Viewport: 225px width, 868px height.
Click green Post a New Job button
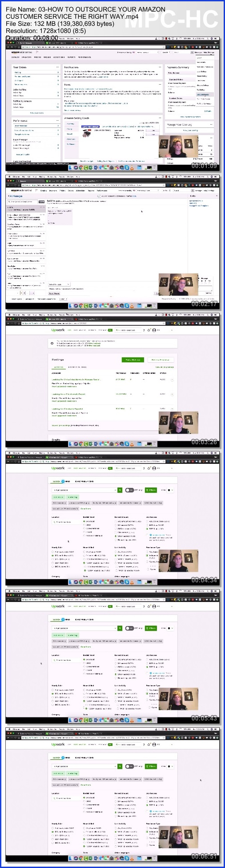coord(133,360)
